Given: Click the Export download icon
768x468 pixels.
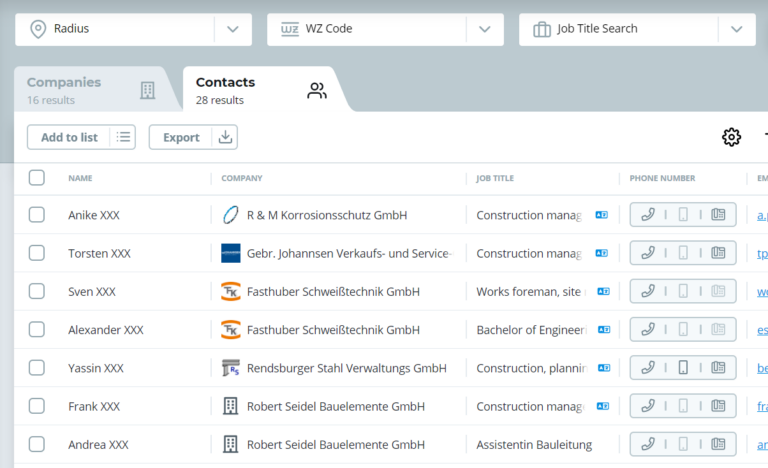Looking at the screenshot, I should pyautogui.click(x=225, y=137).
